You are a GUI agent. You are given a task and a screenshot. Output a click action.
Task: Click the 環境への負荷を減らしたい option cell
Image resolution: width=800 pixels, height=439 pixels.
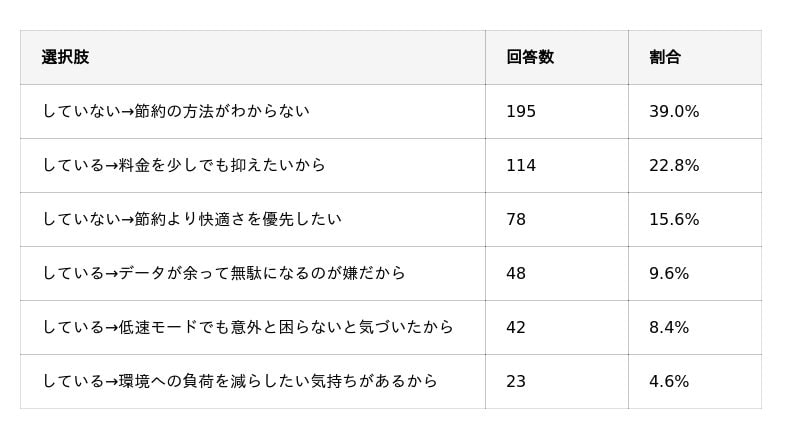[x=240, y=381]
